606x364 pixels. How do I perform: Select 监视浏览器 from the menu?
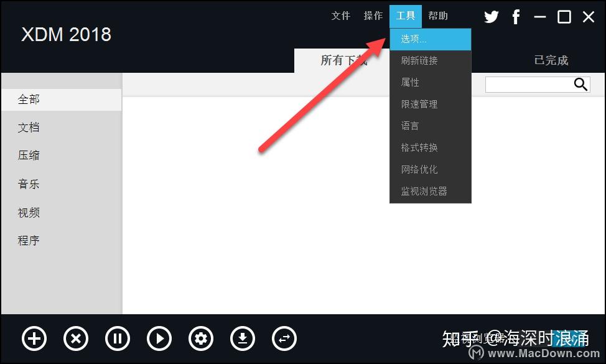[x=423, y=191]
